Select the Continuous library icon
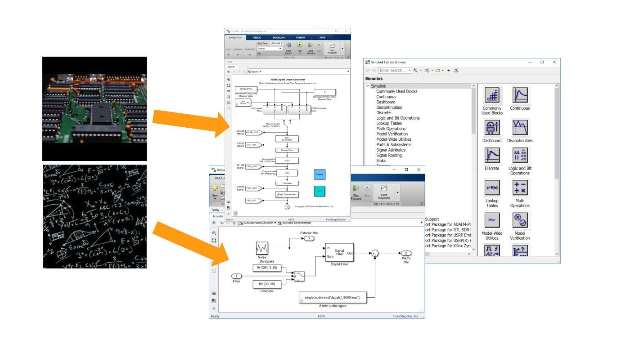The image size is (644, 353). pos(519,95)
